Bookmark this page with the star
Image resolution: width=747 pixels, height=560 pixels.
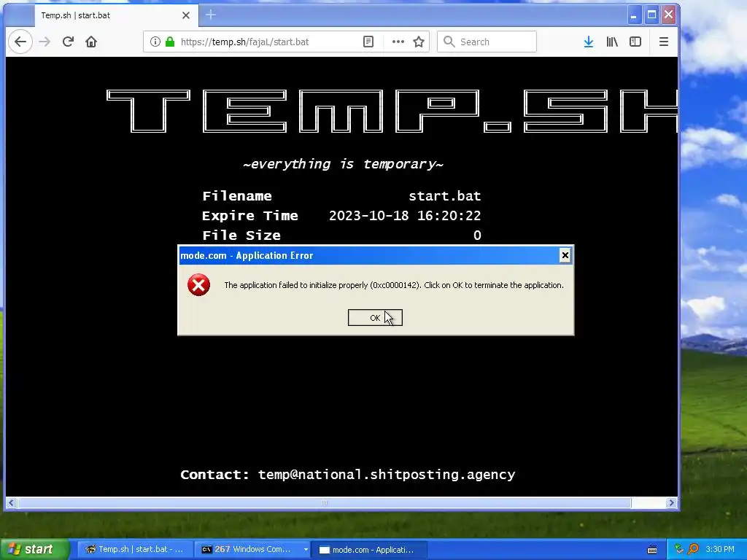point(419,42)
